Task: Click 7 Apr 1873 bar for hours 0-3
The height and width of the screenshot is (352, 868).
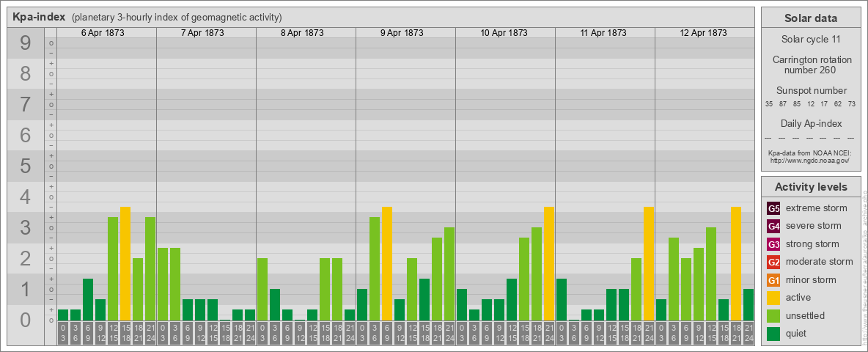Action: 163,284
